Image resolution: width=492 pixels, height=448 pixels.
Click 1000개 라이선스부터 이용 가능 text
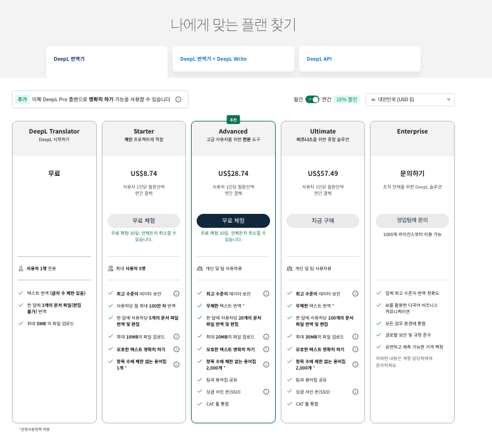click(x=412, y=234)
